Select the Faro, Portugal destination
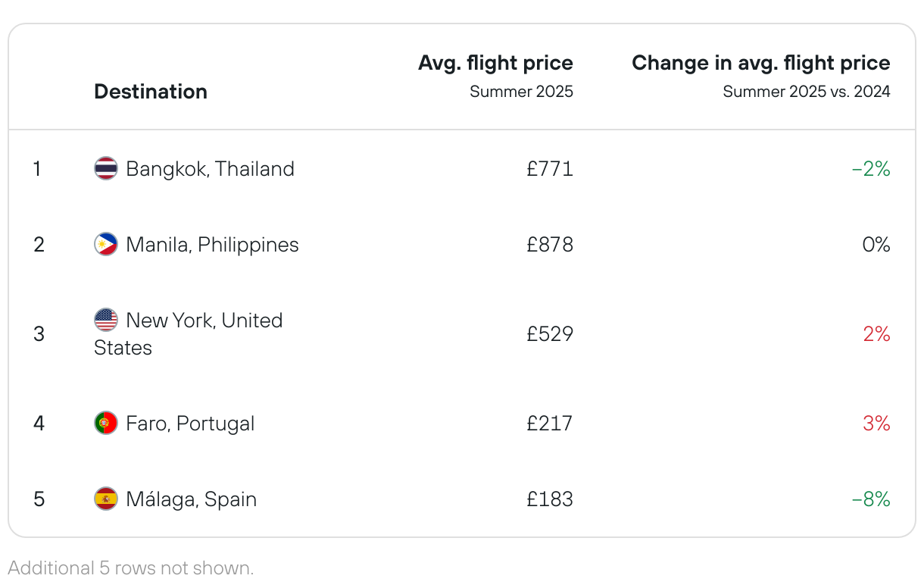 tap(190, 423)
